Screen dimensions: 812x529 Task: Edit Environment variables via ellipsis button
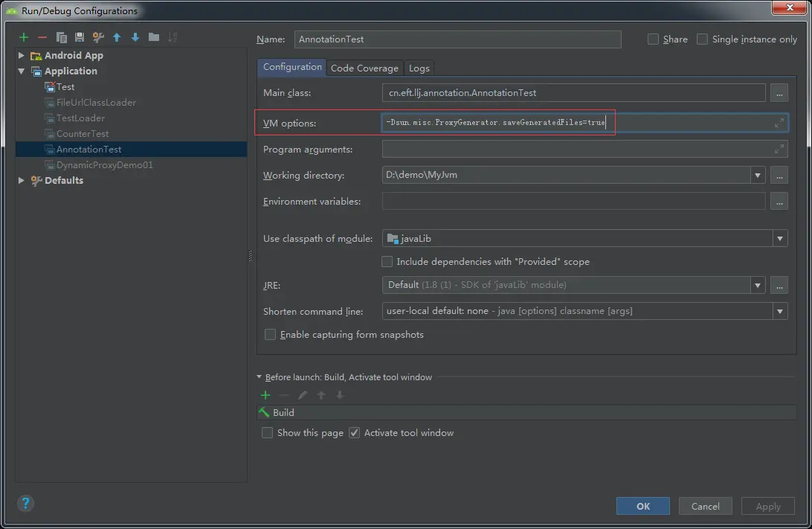pos(779,202)
